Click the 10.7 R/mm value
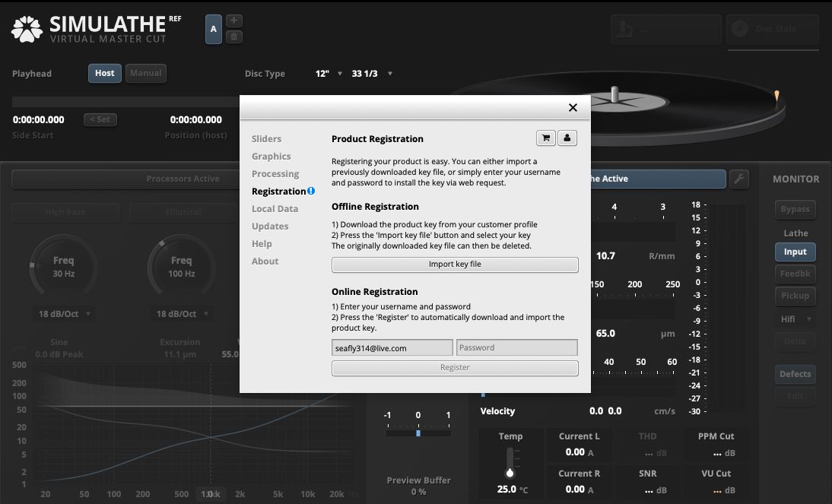Viewport: 832px width, 504px height. point(605,256)
